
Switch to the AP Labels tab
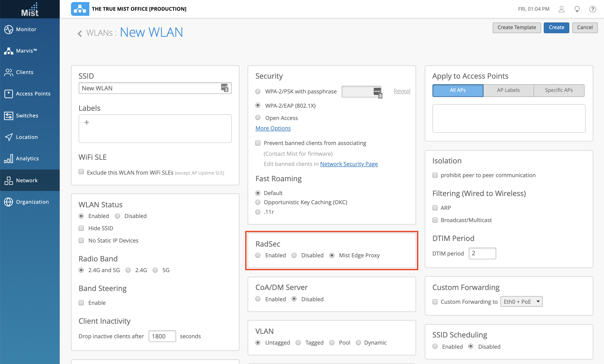tap(508, 90)
